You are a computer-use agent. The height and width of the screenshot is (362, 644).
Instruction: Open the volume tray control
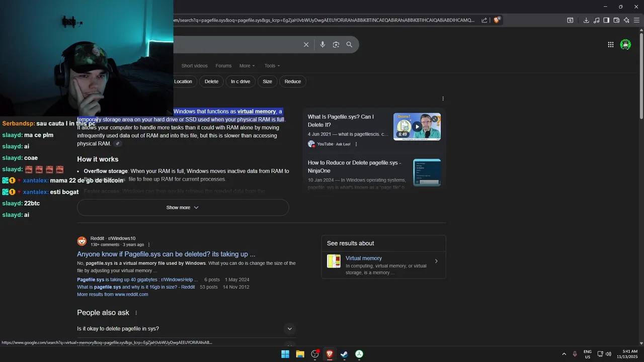(608, 354)
